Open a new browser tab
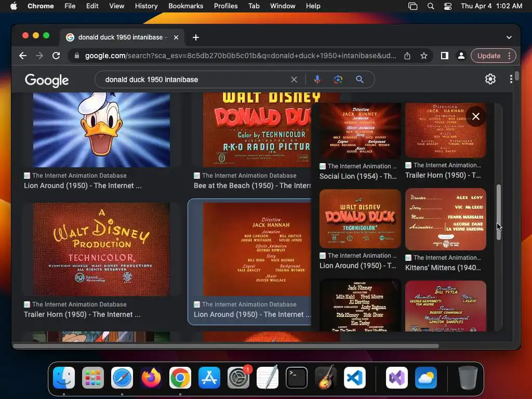 pos(196,37)
